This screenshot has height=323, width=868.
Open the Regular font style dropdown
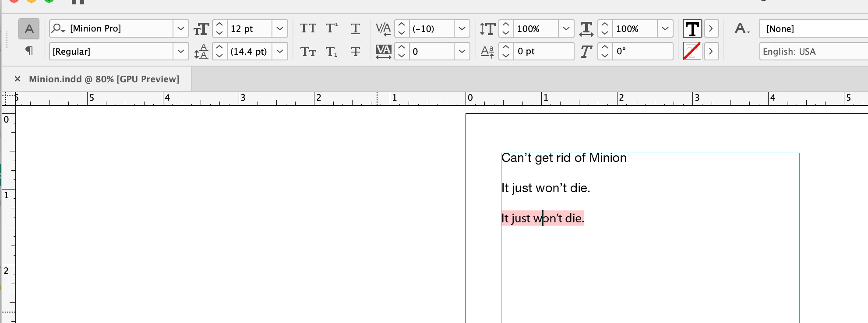(x=180, y=51)
